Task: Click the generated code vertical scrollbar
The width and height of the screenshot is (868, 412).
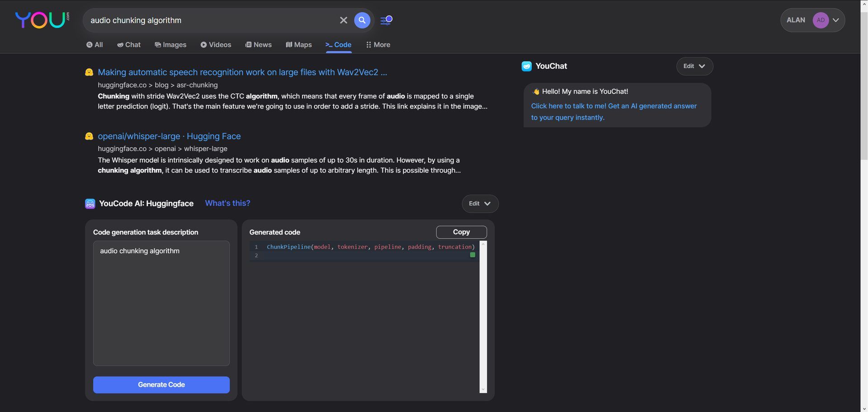Action: (x=483, y=317)
